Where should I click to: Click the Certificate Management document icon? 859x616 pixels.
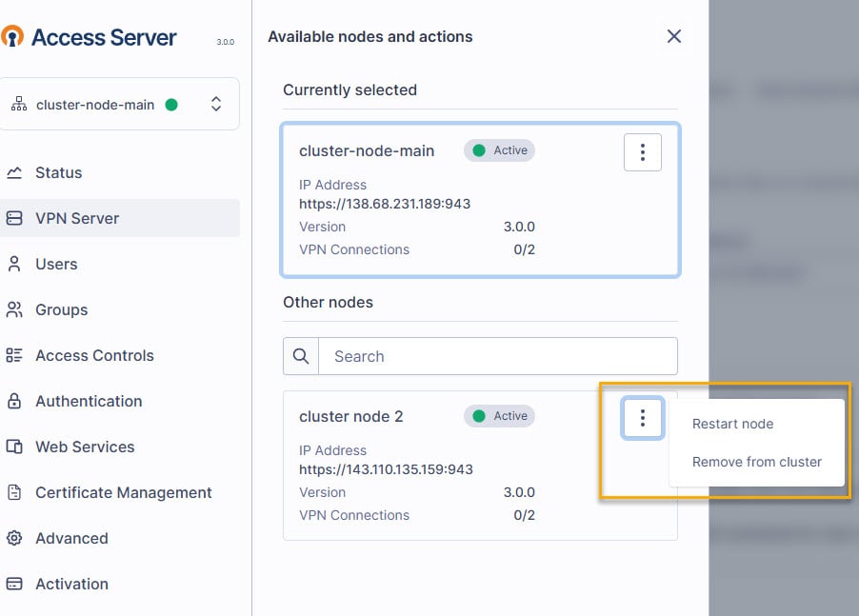pyautogui.click(x=14, y=492)
